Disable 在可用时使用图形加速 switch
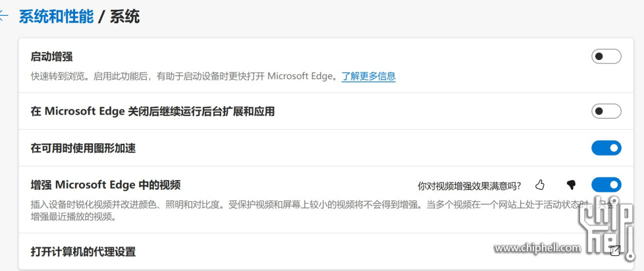 click(x=606, y=148)
